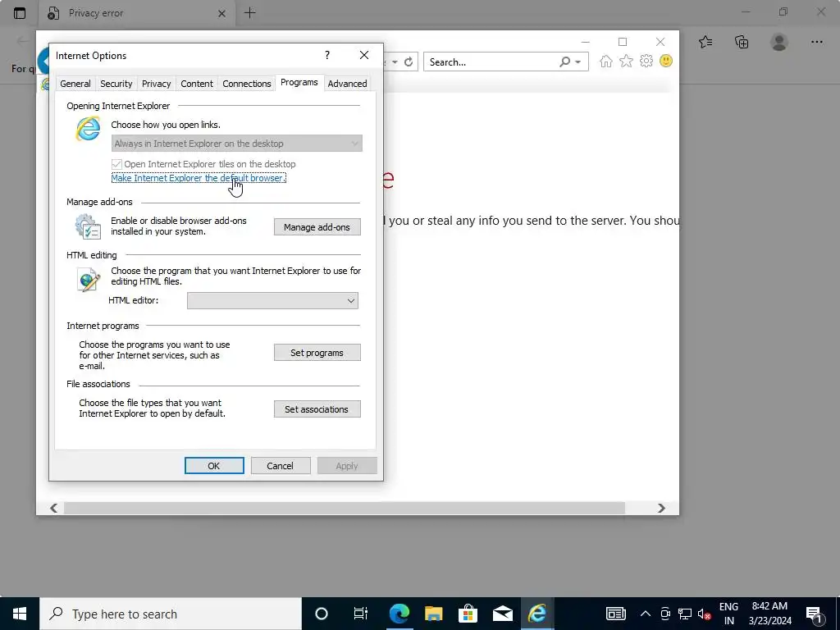Open Edge Collections icon

(x=742, y=42)
